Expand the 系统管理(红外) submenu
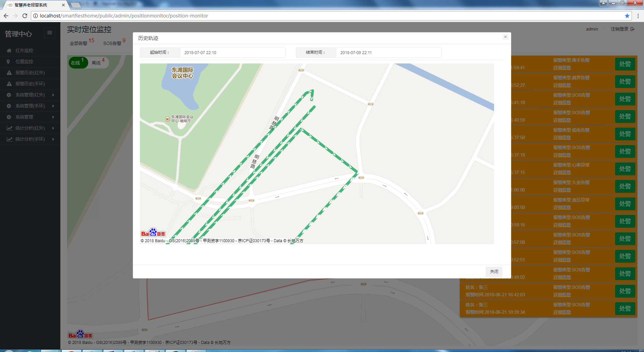This screenshot has width=644, height=352. (30, 95)
